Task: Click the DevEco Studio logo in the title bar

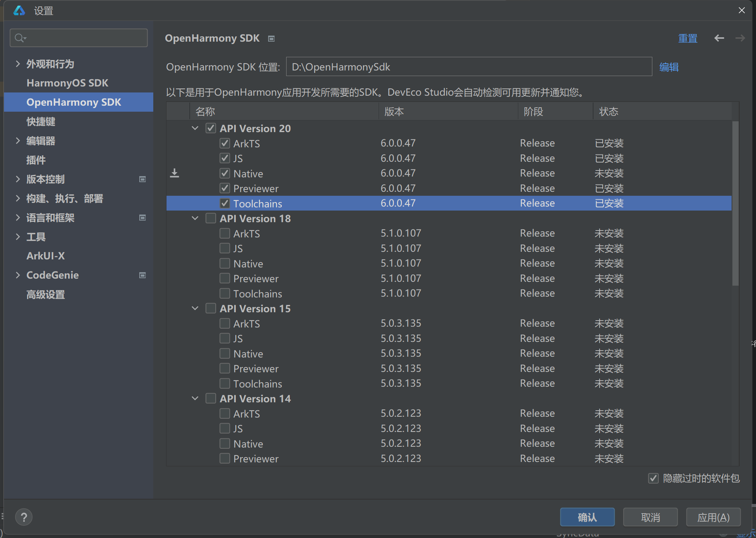Action: point(19,10)
